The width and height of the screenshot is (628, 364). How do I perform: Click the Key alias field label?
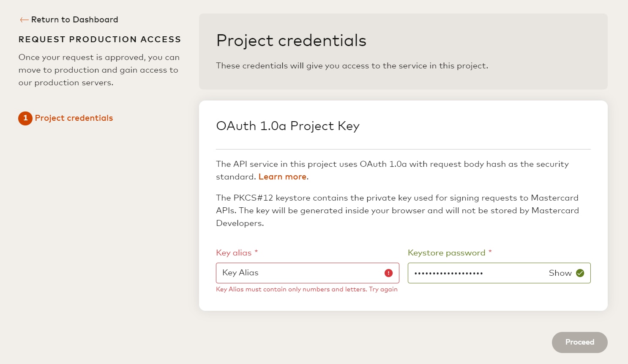(x=234, y=253)
